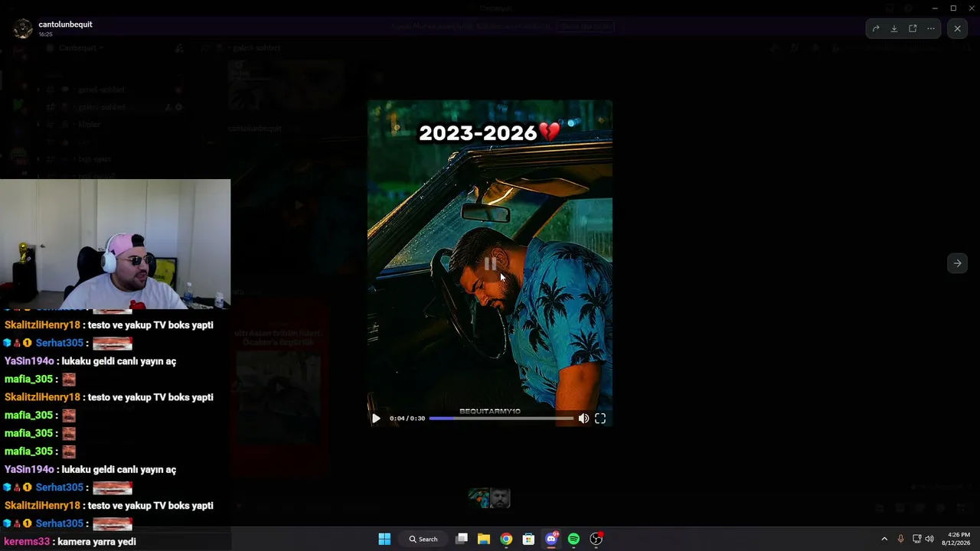This screenshot has width=980, height=551.
Task: Select the second carousel thumbnail
Action: click(500, 499)
